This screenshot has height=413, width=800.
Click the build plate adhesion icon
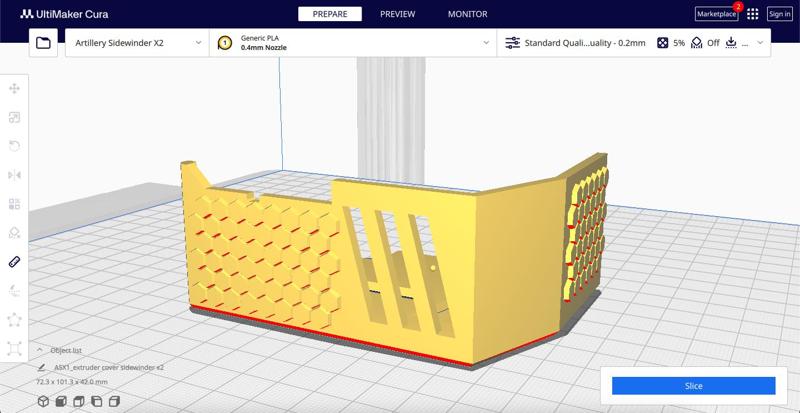tap(731, 43)
